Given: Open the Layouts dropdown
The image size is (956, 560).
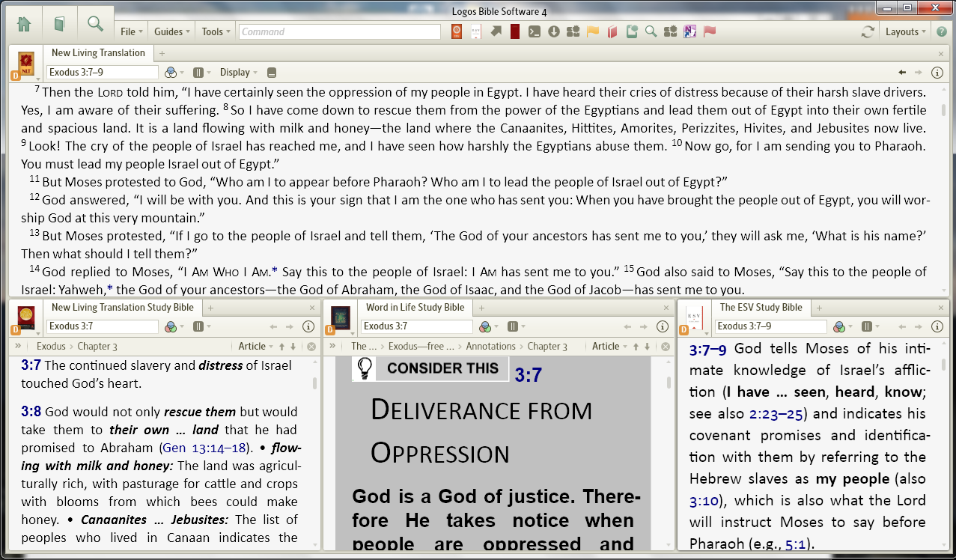Looking at the screenshot, I should 905,31.
